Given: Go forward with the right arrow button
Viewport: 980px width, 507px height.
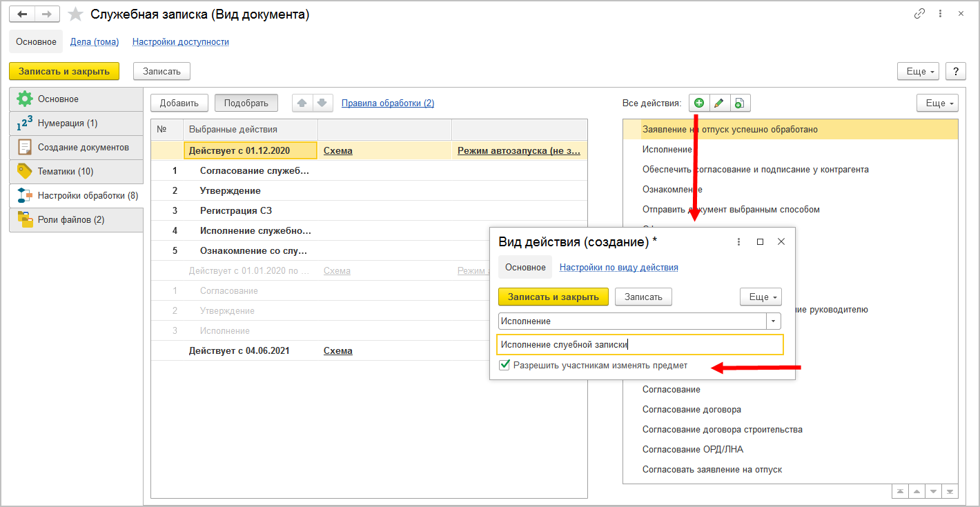Looking at the screenshot, I should tap(47, 14).
